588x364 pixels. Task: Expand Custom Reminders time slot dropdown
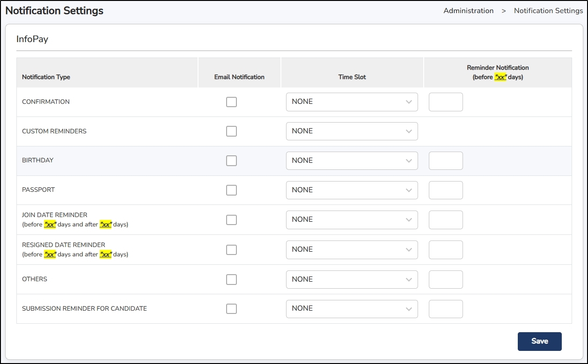pyautogui.click(x=352, y=131)
